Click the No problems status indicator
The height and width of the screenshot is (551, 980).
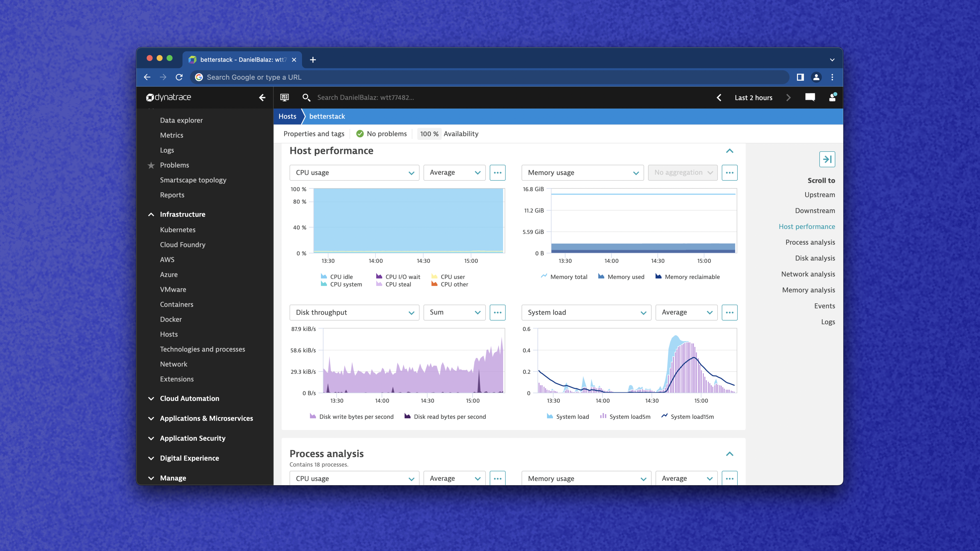point(382,133)
